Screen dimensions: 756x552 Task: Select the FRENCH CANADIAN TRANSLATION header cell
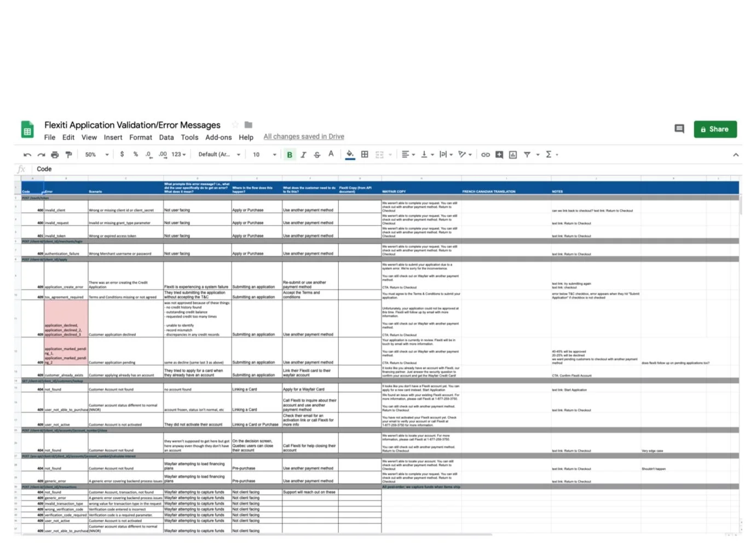506,188
